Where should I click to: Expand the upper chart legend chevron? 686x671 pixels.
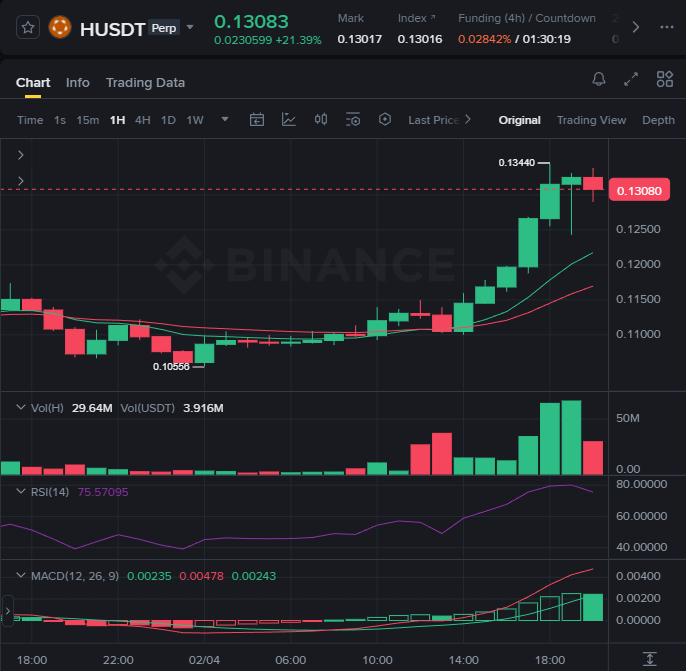(x=21, y=155)
